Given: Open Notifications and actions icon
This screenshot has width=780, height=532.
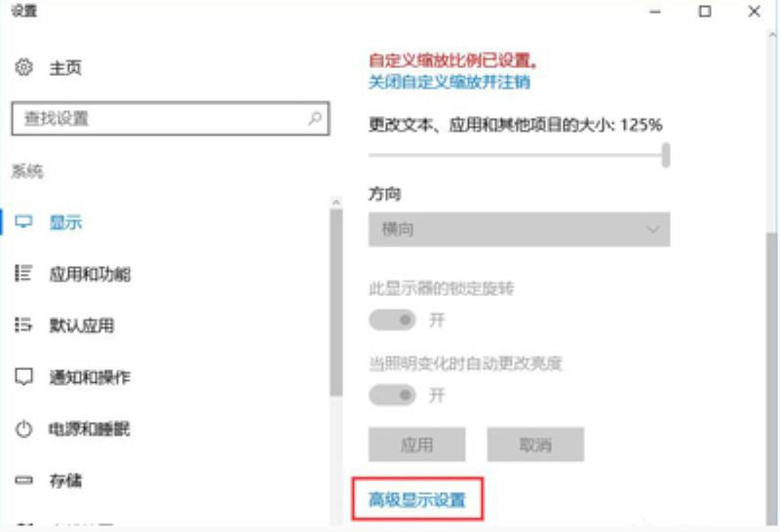Looking at the screenshot, I should click(x=23, y=377).
